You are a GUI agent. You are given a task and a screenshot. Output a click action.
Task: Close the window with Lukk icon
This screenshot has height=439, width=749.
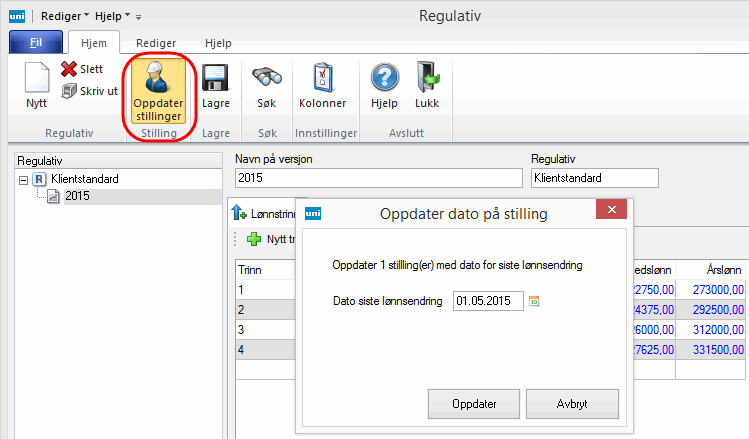[427, 78]
